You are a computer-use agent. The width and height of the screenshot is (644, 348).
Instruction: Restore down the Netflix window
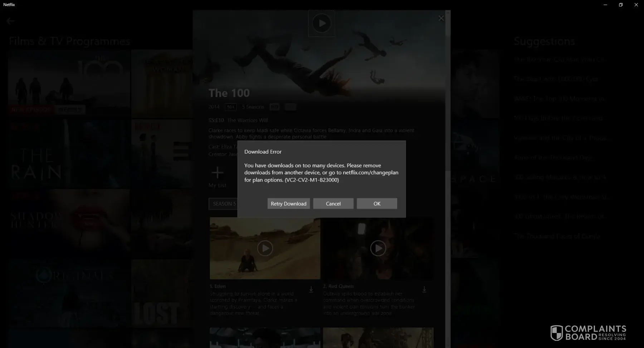pos(621,5)
